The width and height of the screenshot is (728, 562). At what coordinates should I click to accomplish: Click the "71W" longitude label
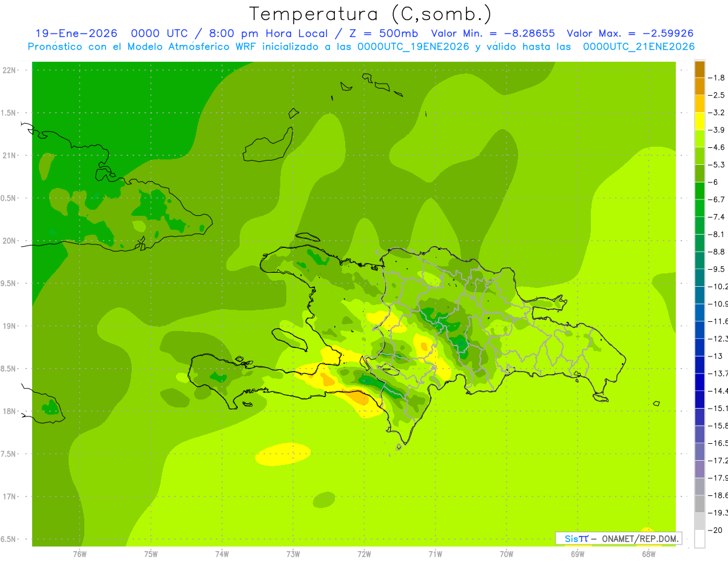[x=435, y=554]
